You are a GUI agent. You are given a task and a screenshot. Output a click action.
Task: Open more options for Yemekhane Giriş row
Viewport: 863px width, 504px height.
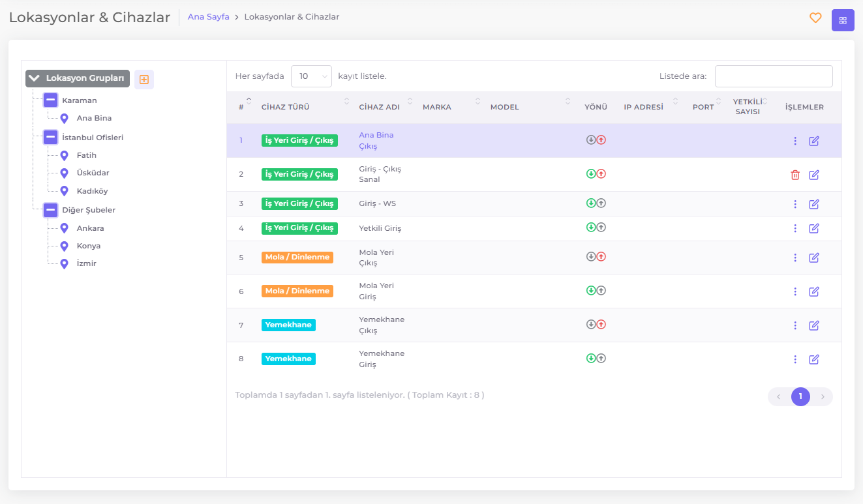point(795,359)
